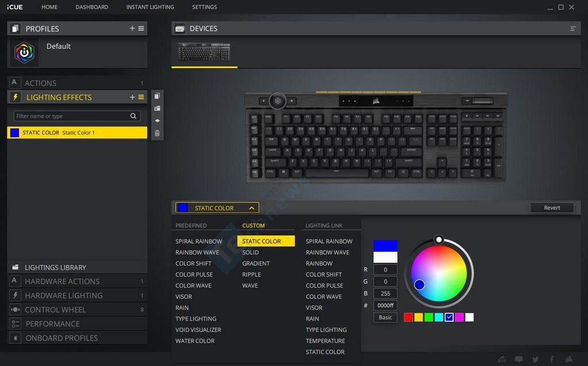The width and height of the screenshot is (588, 366).
Task: Click the hue handle on the color ring
Action: [x=439, y=240]
